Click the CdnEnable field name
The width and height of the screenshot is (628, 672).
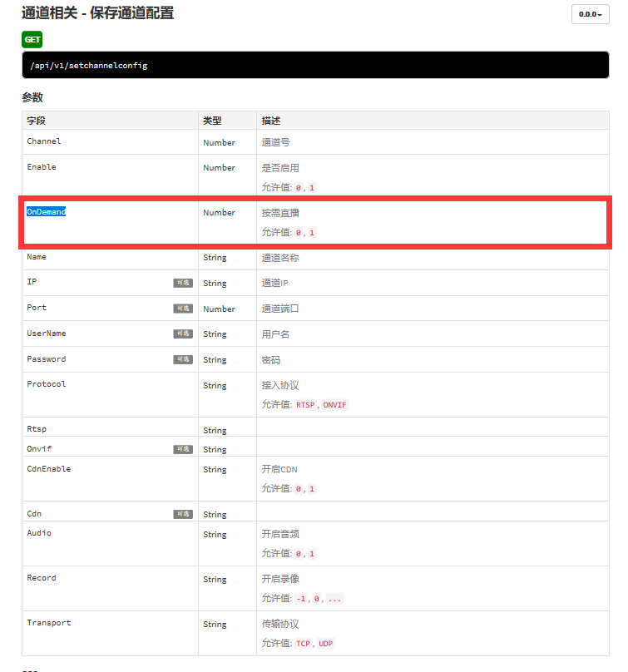(x=49, y=469)
